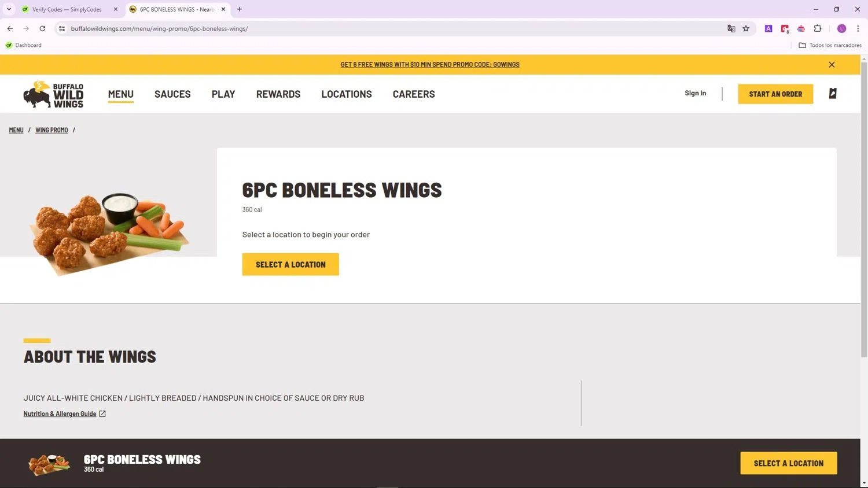Viewport: 868px width, 488px height.
Task: Go back using the browser back arrow
Action: pos(10,28)
